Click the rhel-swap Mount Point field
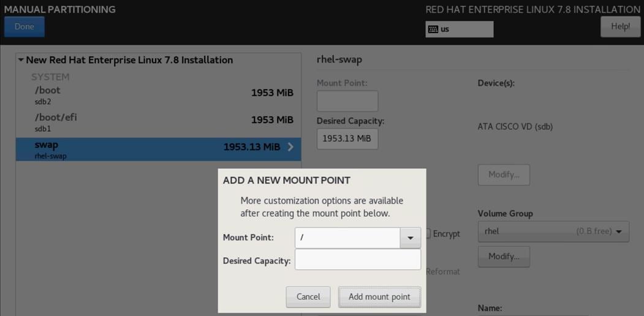This screenshot has width=644, height=316. point(347,101)
